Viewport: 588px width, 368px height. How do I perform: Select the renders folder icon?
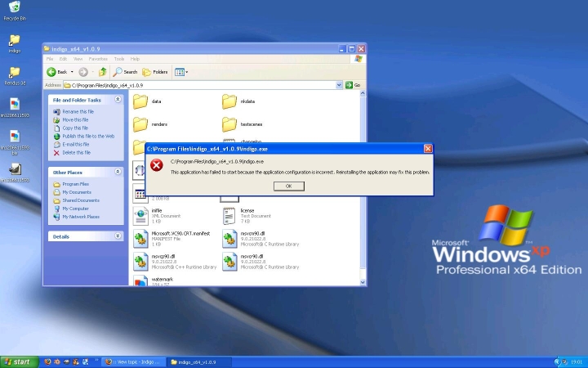140,124
